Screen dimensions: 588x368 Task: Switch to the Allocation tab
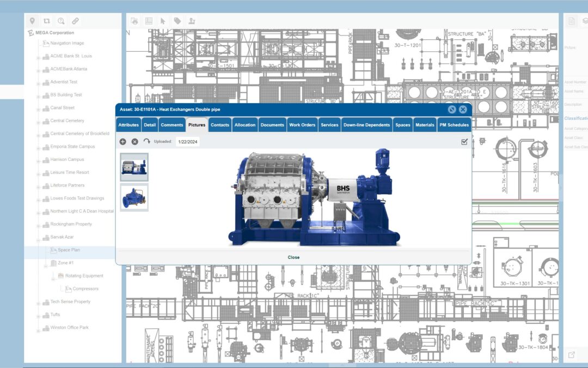(245, 125)
